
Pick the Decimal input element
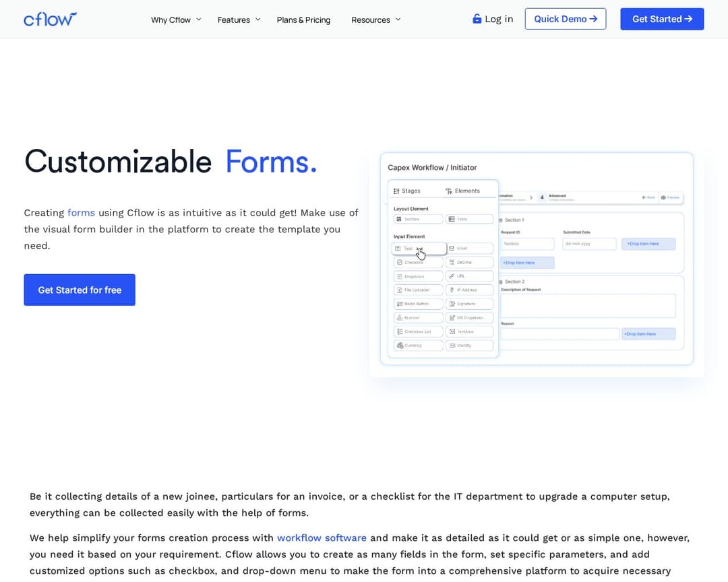pyautogui.click(x=469, y=262)
